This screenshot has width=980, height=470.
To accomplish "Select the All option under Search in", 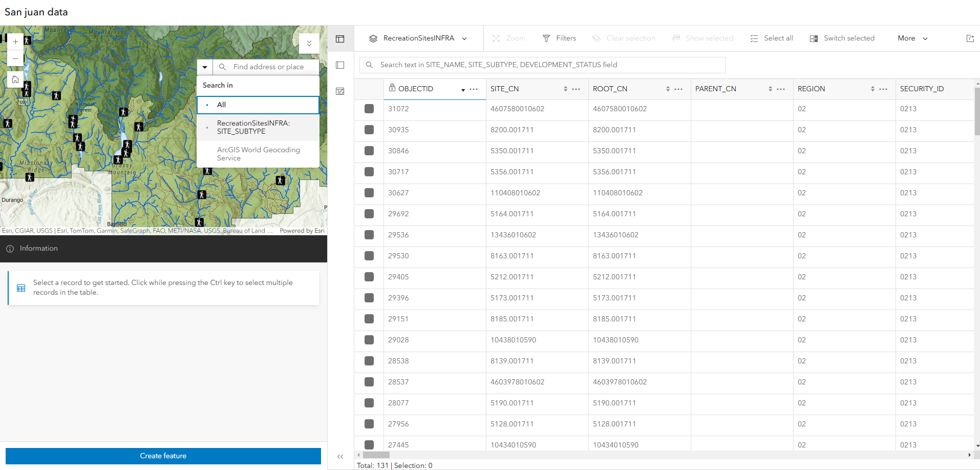I will tap(221, 105).
